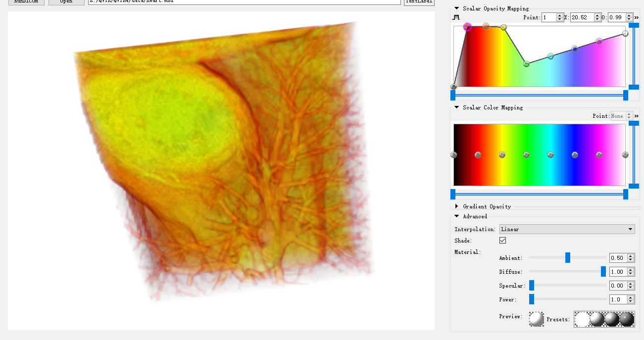Select the green color mapping node
The image size is (644, 340).
pos(526,155)
